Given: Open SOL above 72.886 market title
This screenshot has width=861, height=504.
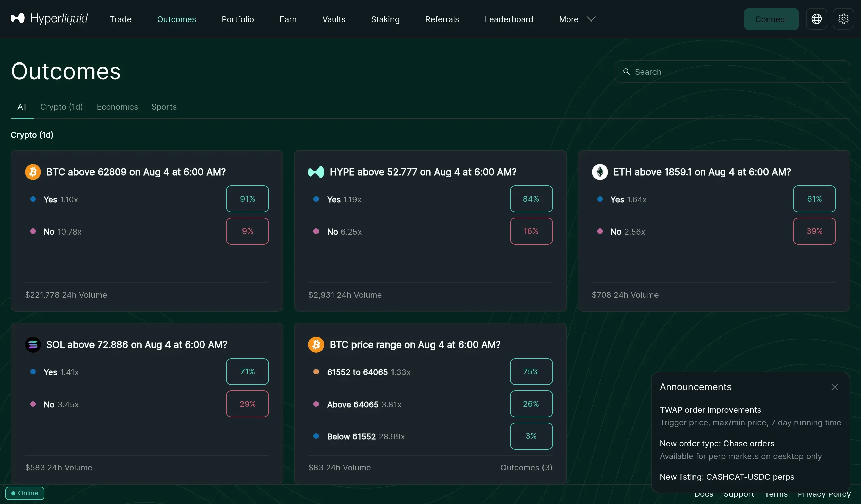Looking at the screenshot, I should [137, 345].
